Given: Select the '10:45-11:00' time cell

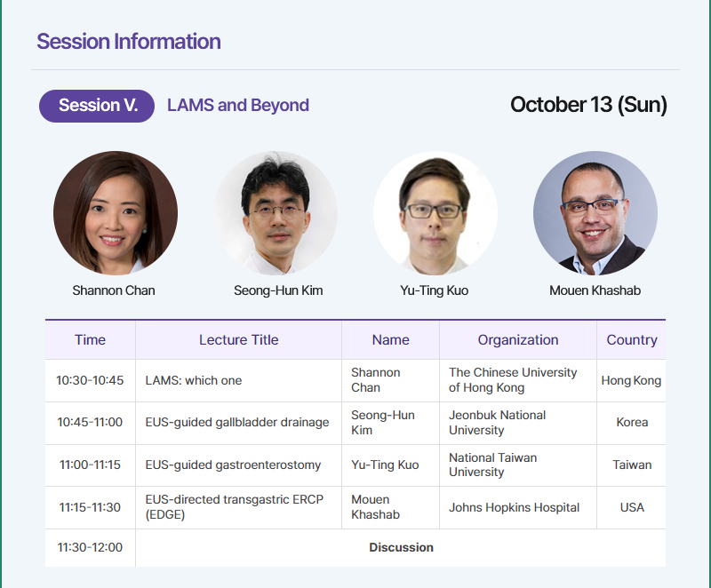Looking at the screenshot, I should pyautogui.click(x=90, y=422).
